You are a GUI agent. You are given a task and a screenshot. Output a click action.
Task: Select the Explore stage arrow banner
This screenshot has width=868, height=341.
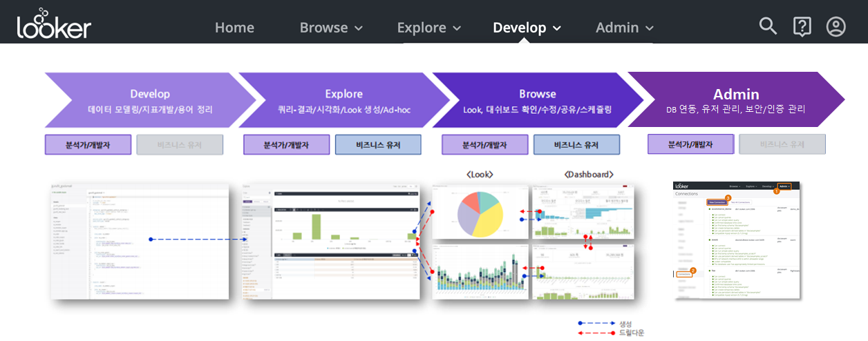point(343,100)
